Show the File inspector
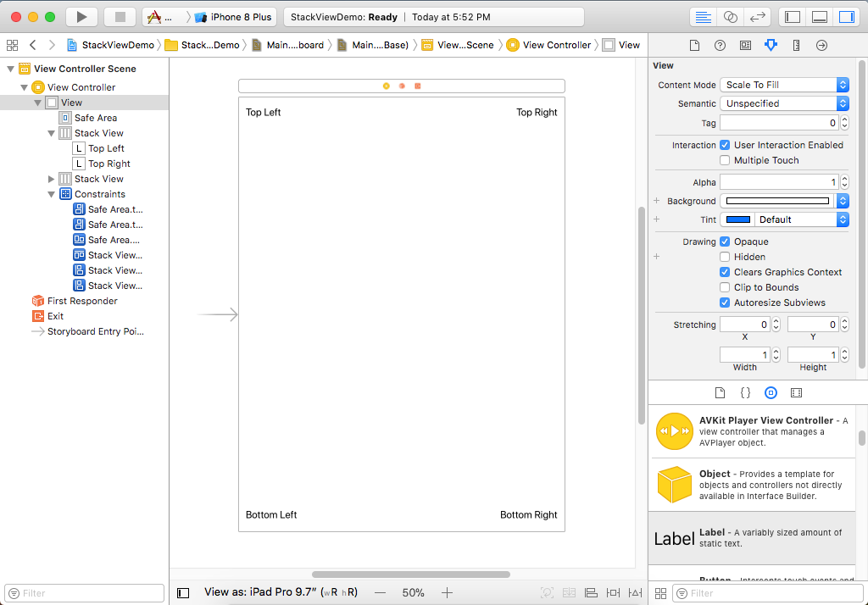Viewport: 868px width, 605px height. [694, 46]
